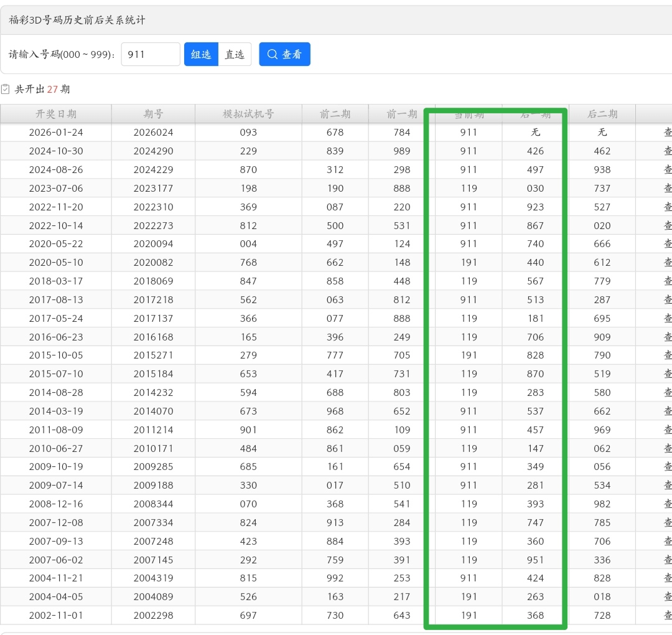Open 查 link for the 2002-11-01 row

click(x=667, y=615)
